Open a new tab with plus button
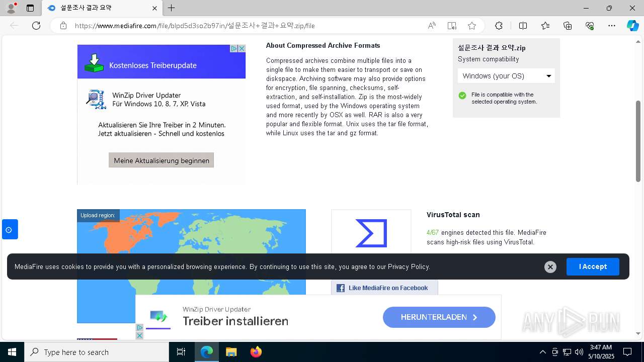Image resolution: width=644 pixels, height=362 pixels. tap(172, 8)
